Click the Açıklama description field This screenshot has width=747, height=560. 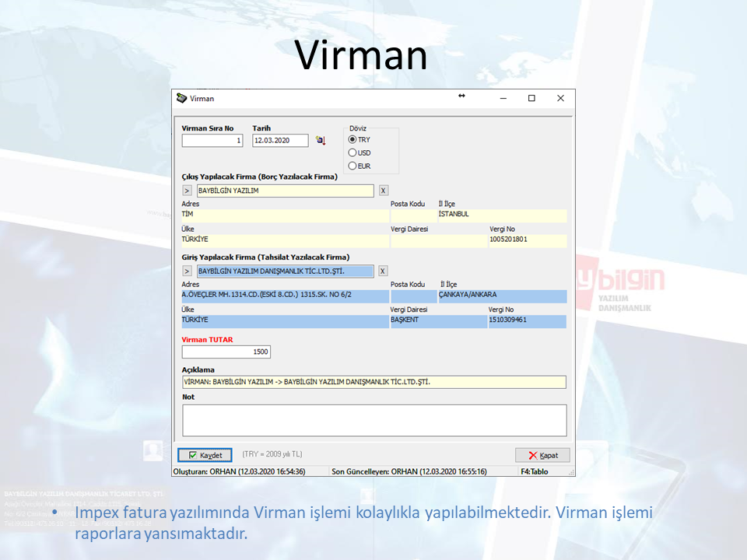click(x=374, y=382)
